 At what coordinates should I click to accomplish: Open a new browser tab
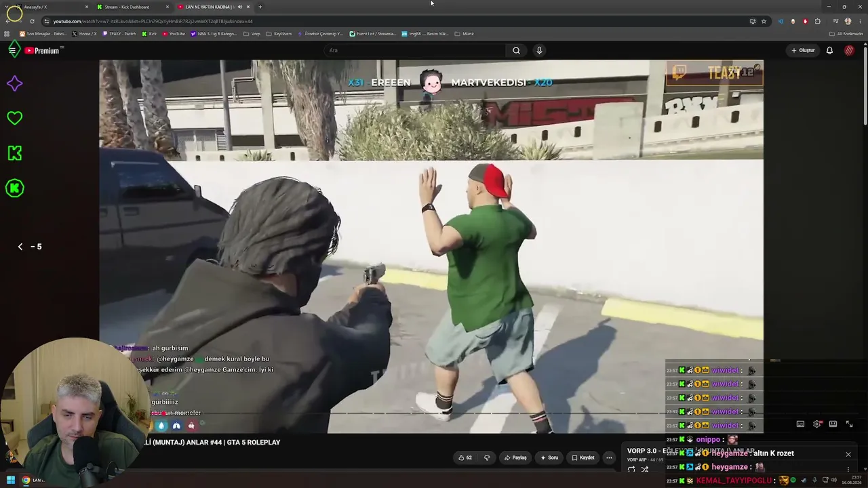[260, 7]
